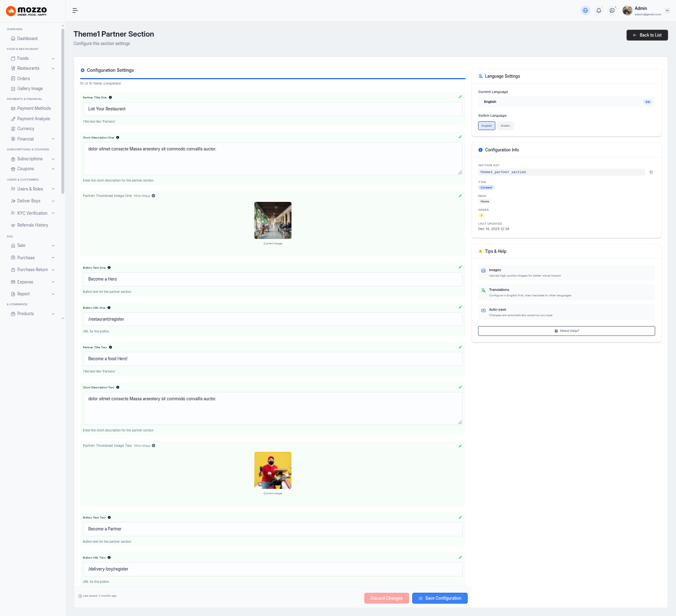Copy the section key using copy icon
The image size is (676, 616).
tap(651, 172)
